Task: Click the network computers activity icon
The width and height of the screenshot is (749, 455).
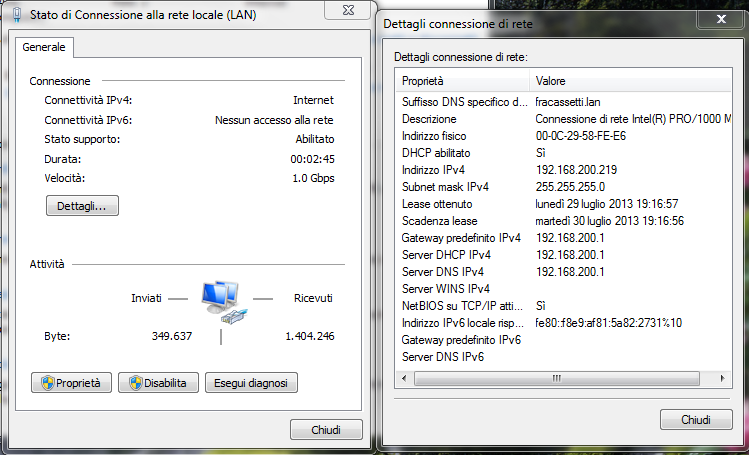Action: point(224,303)
